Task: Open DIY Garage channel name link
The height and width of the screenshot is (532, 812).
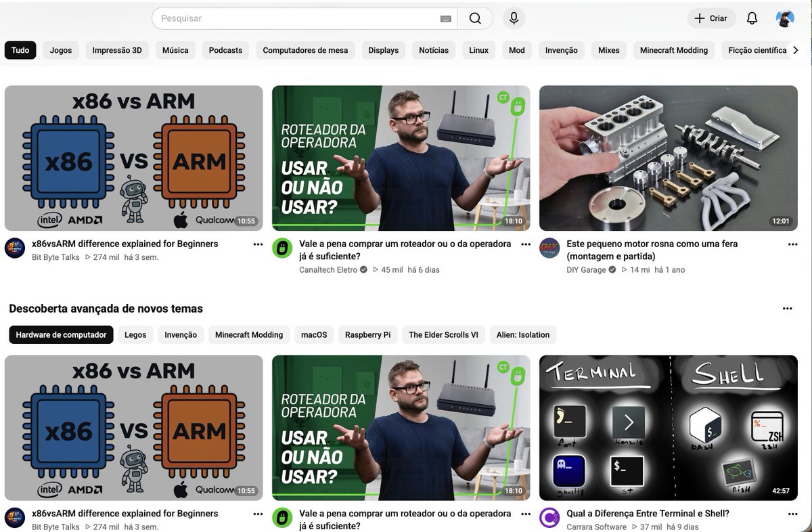Action: coord(586,269)
